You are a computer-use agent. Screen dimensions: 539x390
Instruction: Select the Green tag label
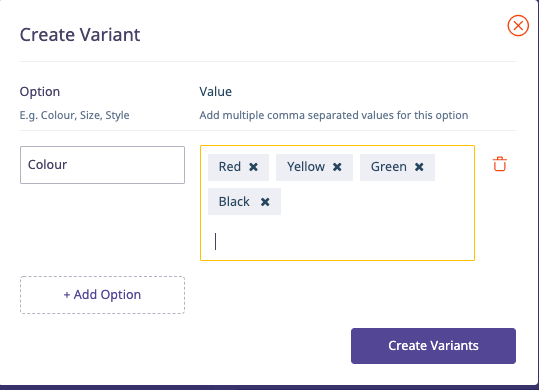click(388, 167)
